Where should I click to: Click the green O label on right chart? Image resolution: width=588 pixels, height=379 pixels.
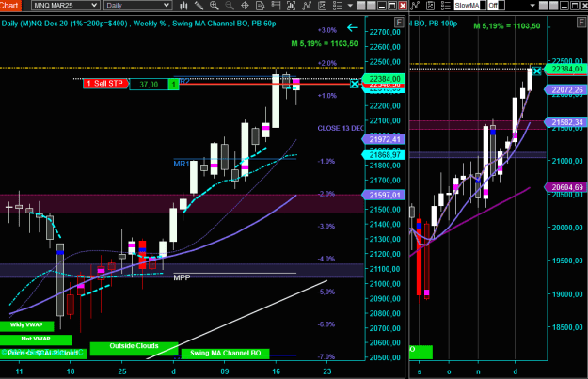pyautogui.click(x=421, y=352)
